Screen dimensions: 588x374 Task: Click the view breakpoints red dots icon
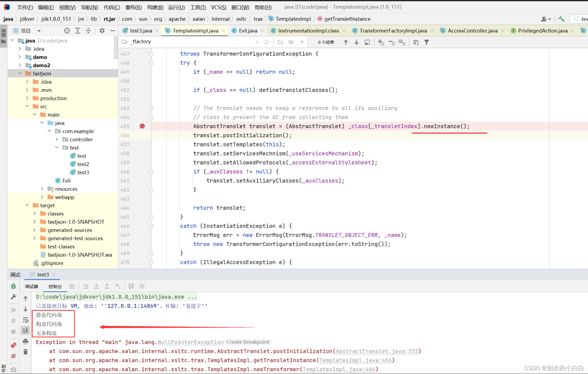[x=13, y=345]
